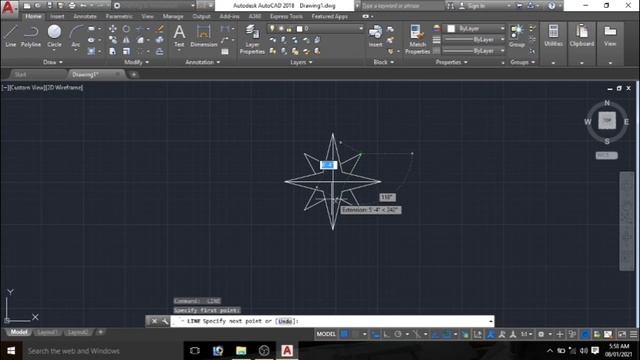
Task: Expand the Modify panel
Action: point(136,62)
